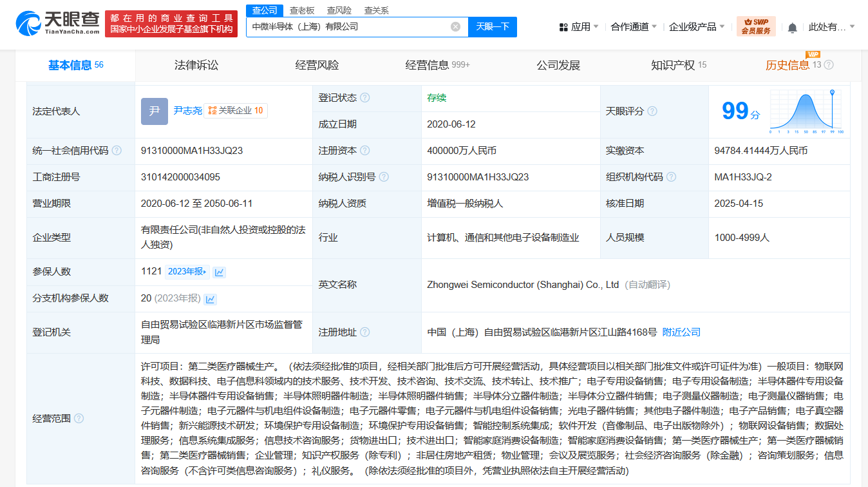Viewport: 868px width, 487px height.
Task: Click the help icon beside 经营范围
Action: [79, 419]
